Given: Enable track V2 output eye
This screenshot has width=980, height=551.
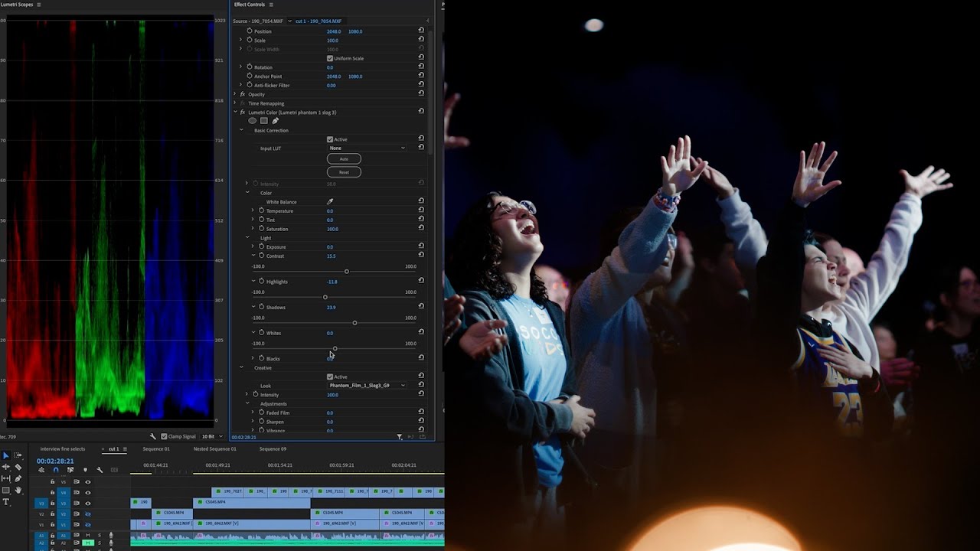Looking at the screenshot, I should [87, 514].
